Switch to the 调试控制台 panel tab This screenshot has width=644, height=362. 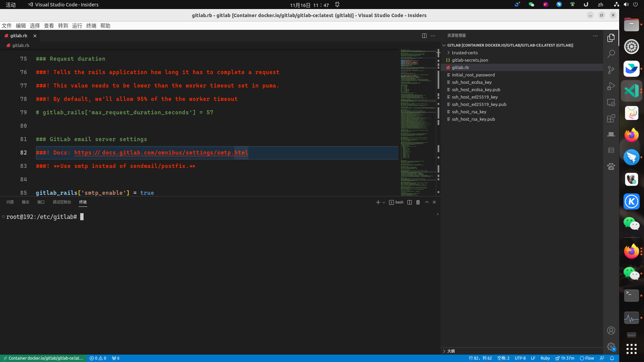pyautogui.click(x=62, y=202)
